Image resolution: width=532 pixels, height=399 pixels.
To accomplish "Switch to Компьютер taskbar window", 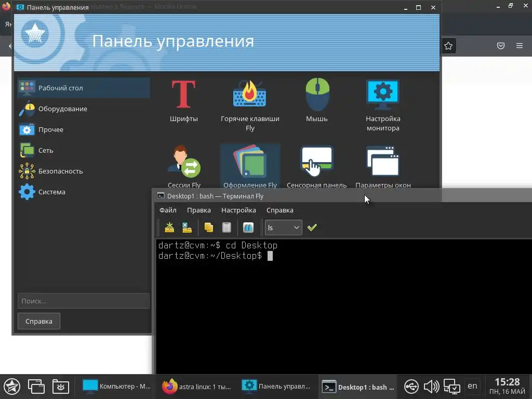I will click(117, 387).
